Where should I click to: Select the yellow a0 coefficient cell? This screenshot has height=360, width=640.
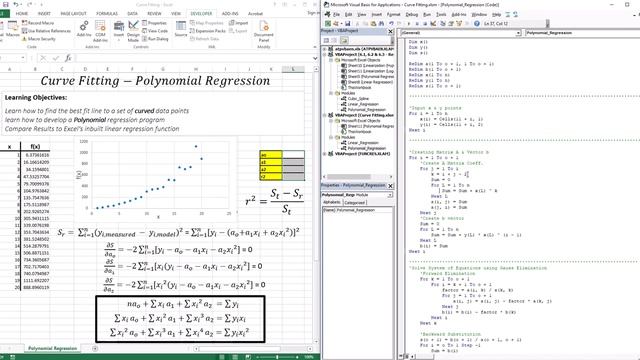pyautogui.click(x=271, y=155)
